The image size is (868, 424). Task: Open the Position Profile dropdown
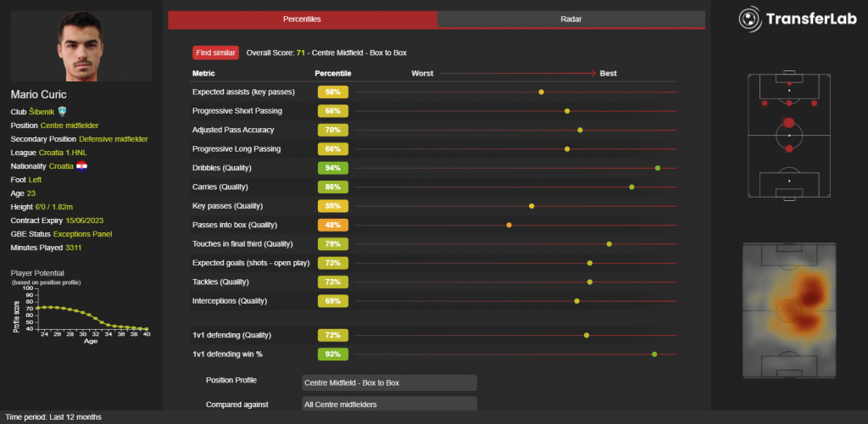tap(389, 382)
